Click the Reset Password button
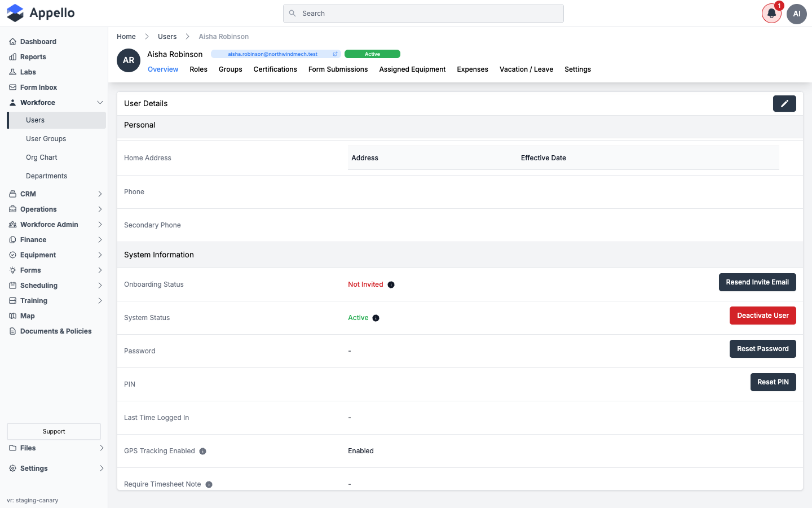Viewport: 812px width, 508px height. 762,349
